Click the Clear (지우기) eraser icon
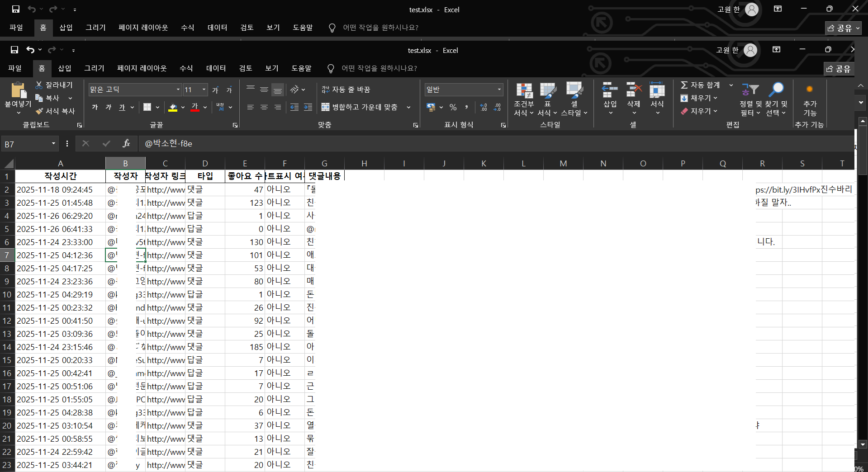This screenshot has width=868, height=472. click(684, 111)
